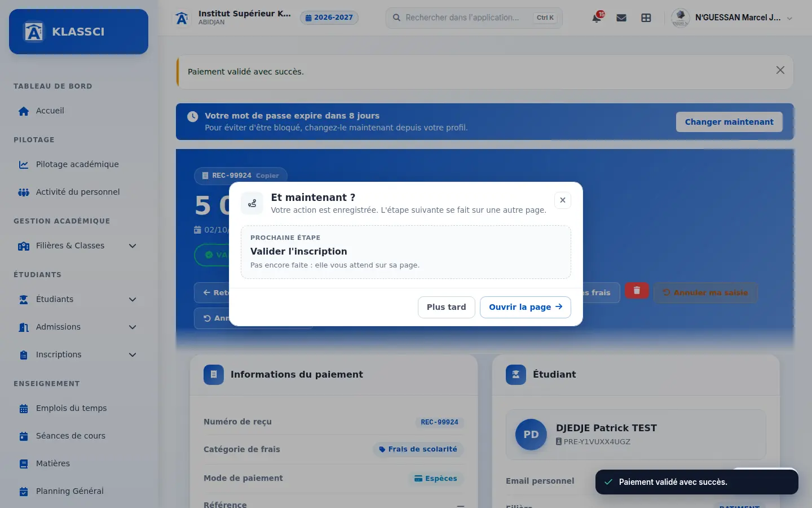Click the Pilotage académique chart icon
Image resolution: width=812 pixels, height=508 pixels.
(24, 165)
